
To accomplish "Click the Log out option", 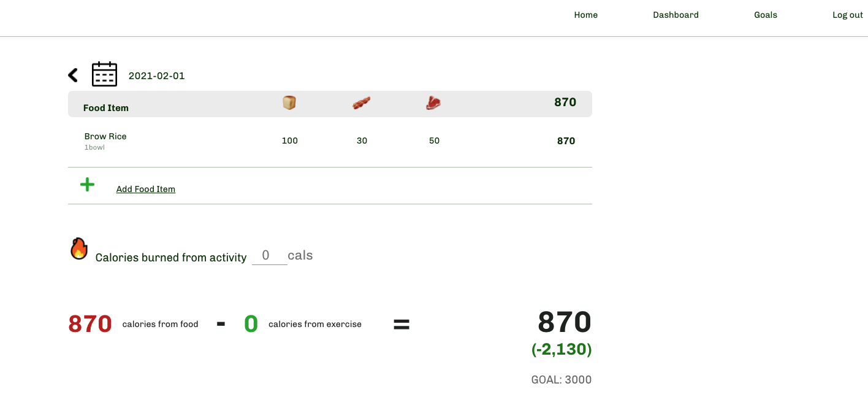I will (847, 15).
